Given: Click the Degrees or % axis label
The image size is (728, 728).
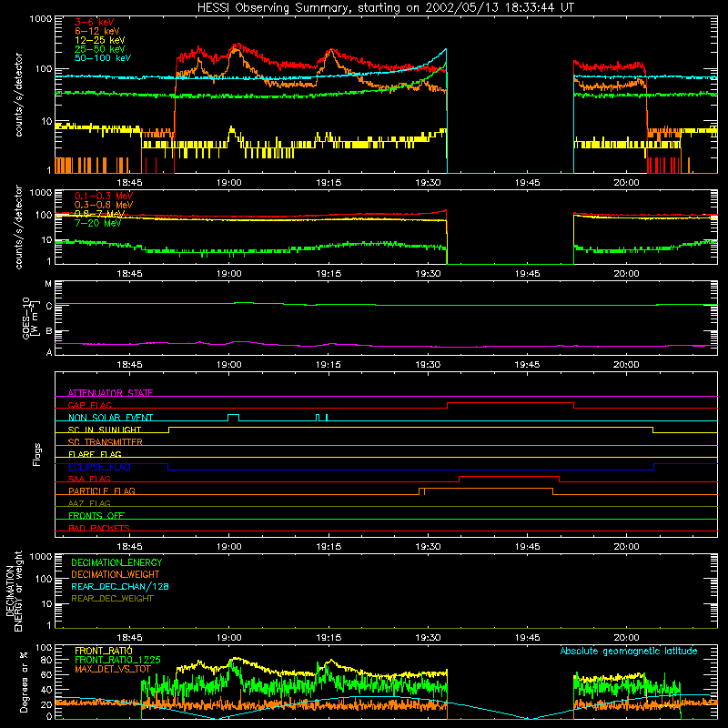Looking at the screenshot, I should pyautogui.click(x=24, y=682).
